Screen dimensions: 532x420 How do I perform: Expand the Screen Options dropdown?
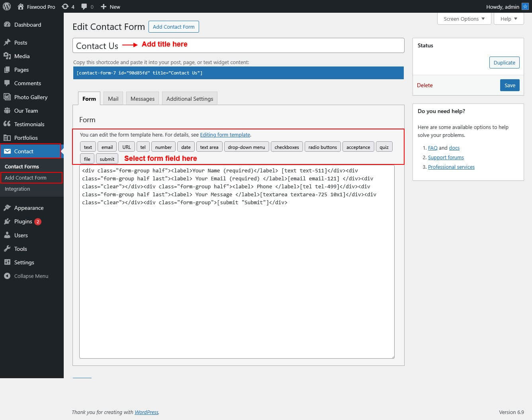click(464, 19)
